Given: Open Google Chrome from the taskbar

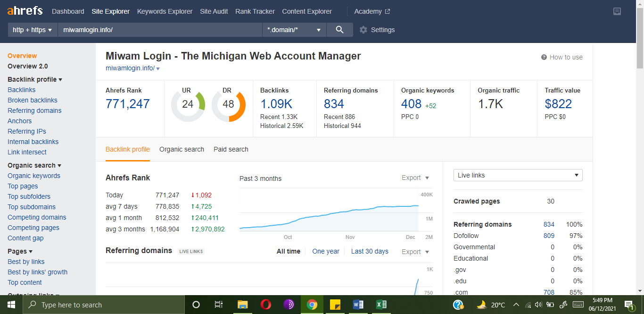Looking at the screenshot, I should [x=312, y=305].
